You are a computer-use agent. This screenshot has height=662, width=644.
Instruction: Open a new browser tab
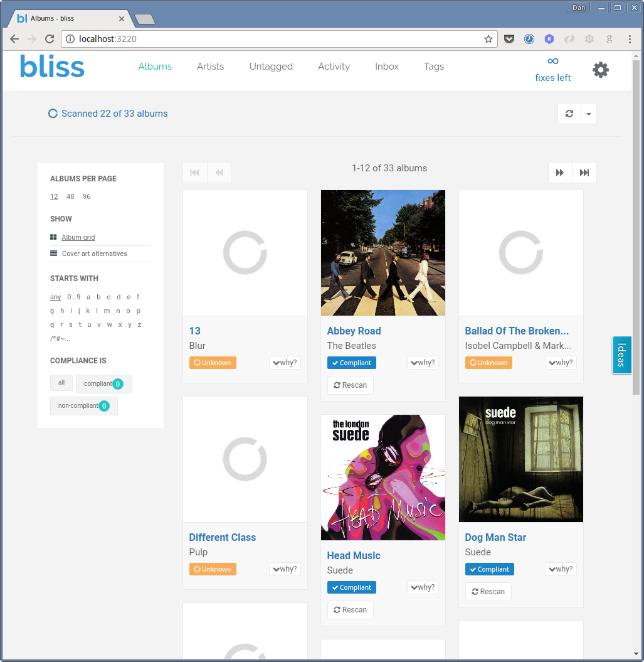pyautogui.click(x=145, y=19)
